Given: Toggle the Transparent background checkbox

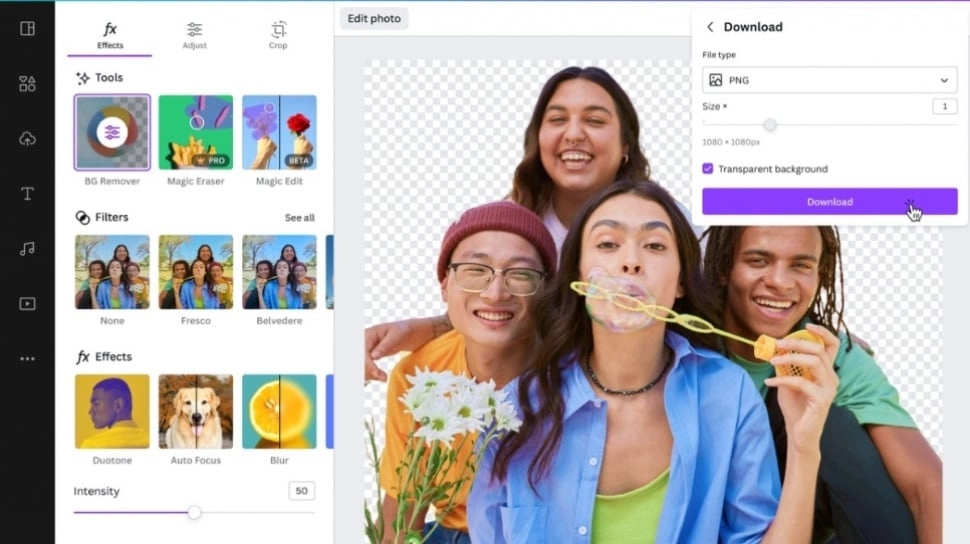Looking at the screenshot, I should coord(708,168).
